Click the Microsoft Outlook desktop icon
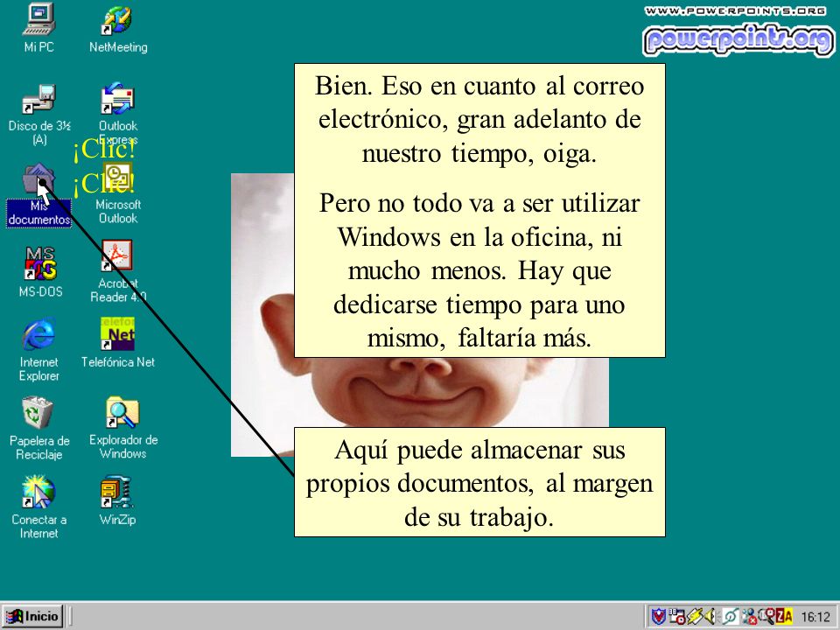840x630 pixels. coord(117,178)
